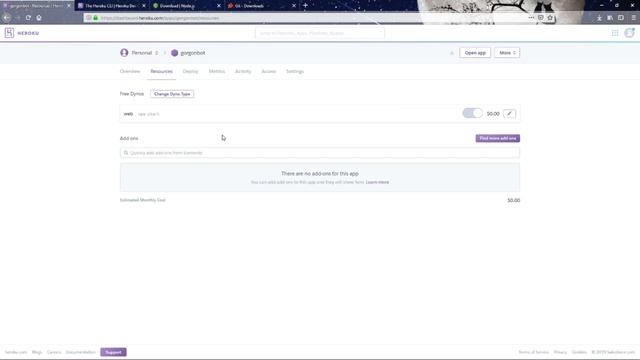Click the gorgonbot app hexagon icon
This screenshot has height=360, width=640.
(174, 53)
